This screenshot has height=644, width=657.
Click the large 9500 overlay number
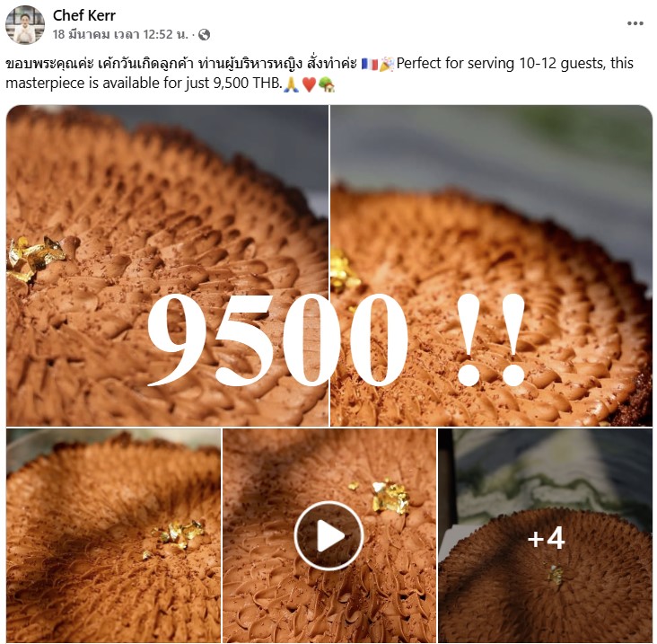pyautogui.click(x=277, y=340)
